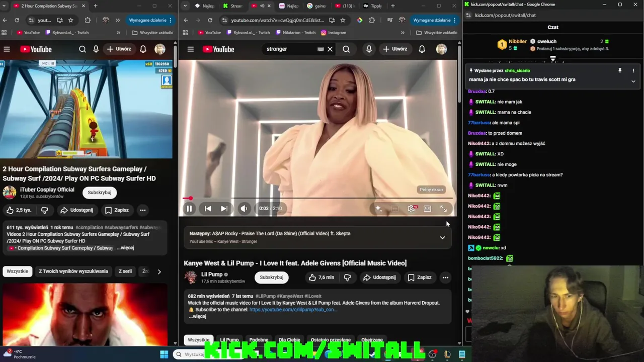Open notifications bell in left YouTube window

click(x=143, y=49)
